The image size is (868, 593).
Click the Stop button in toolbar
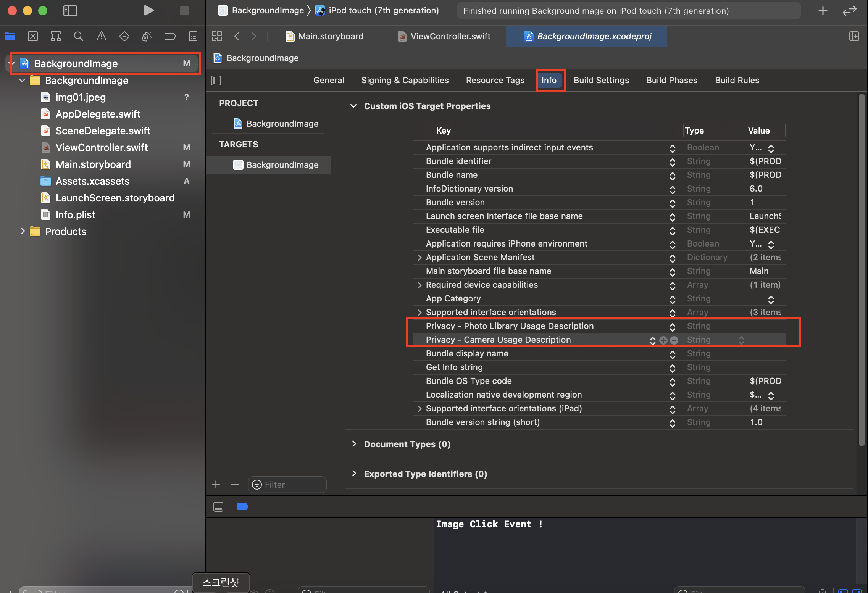click(184, 10)
